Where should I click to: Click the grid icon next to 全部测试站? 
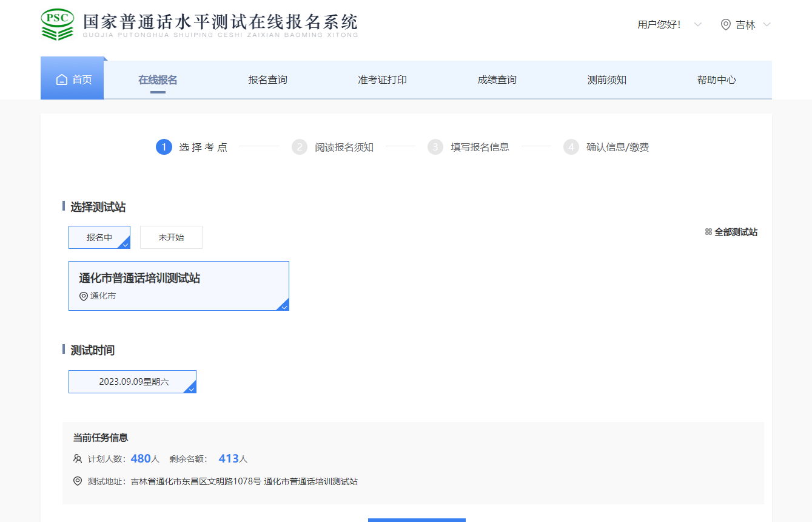(708, 232)
